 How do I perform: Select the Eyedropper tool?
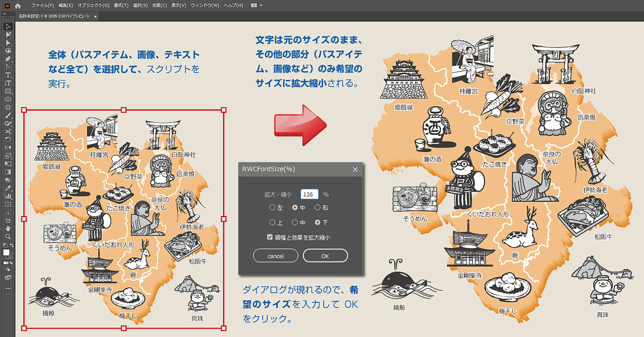(7, 188)
